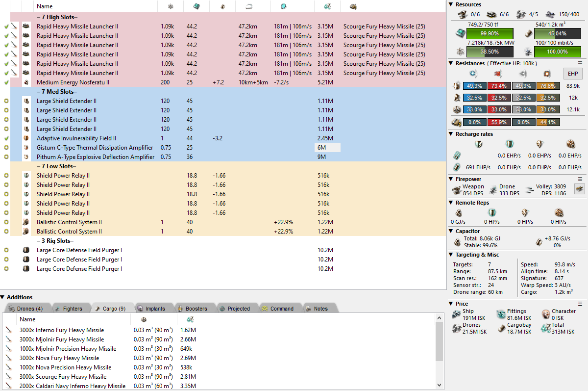Click the thermal resistance flame icon

[x=498, y=74]
